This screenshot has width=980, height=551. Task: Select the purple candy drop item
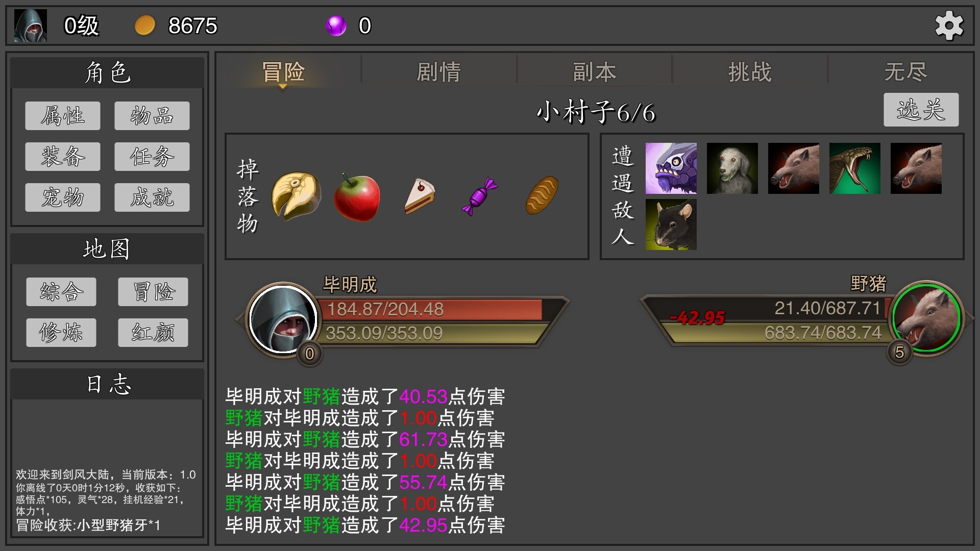coord(479,196)
